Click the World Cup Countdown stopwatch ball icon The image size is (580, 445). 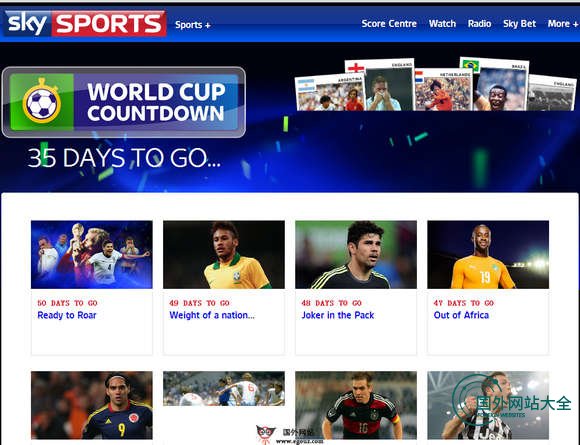point(41,102)
